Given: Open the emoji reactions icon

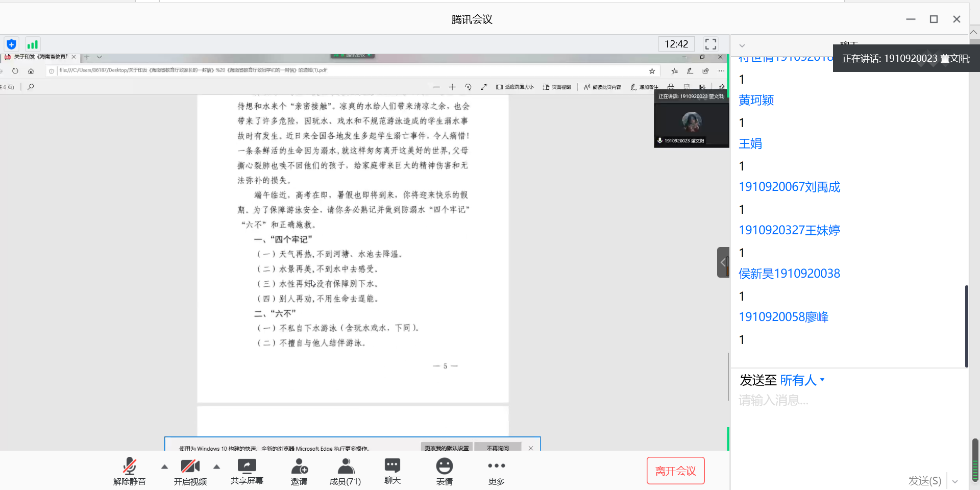Looking at the screenshot, I should pyautogui.click(x=444, y=471).
